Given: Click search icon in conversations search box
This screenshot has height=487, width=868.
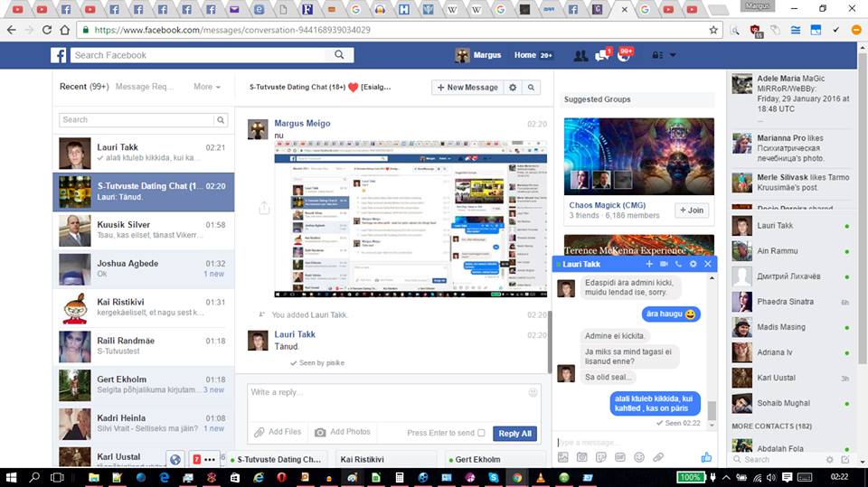Looking at the screenshot, I should pyautogui.click(x=221, y=119).
